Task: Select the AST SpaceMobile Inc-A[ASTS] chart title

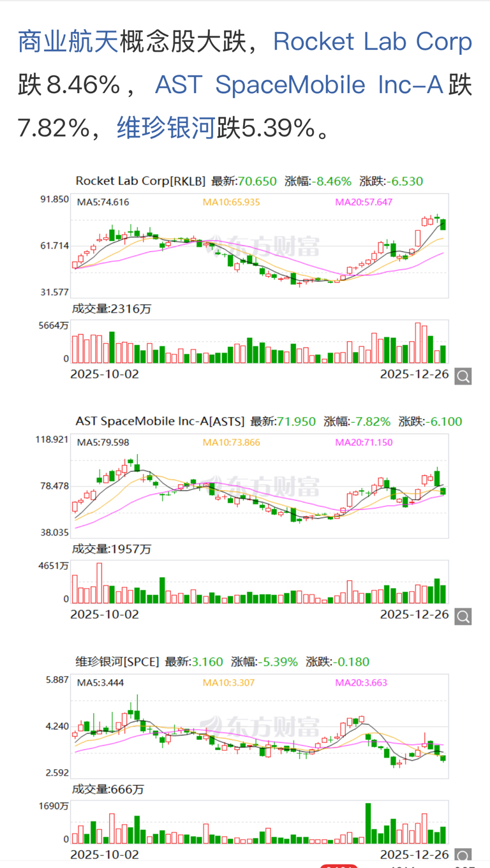Action: click(x=160, y=422)
